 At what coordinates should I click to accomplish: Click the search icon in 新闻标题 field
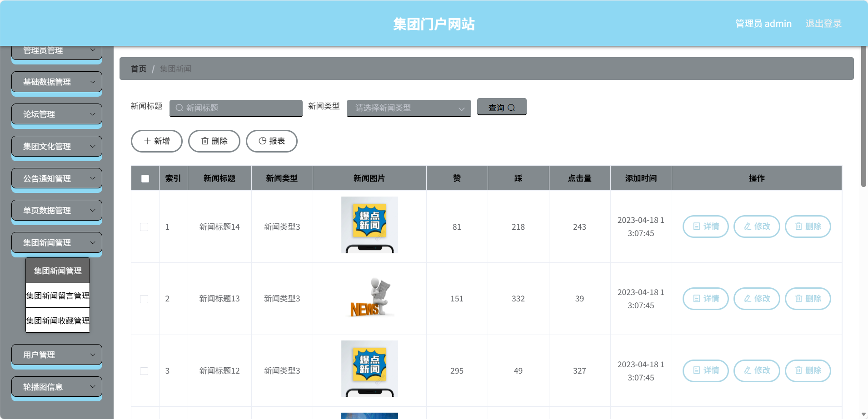point(180,108)
